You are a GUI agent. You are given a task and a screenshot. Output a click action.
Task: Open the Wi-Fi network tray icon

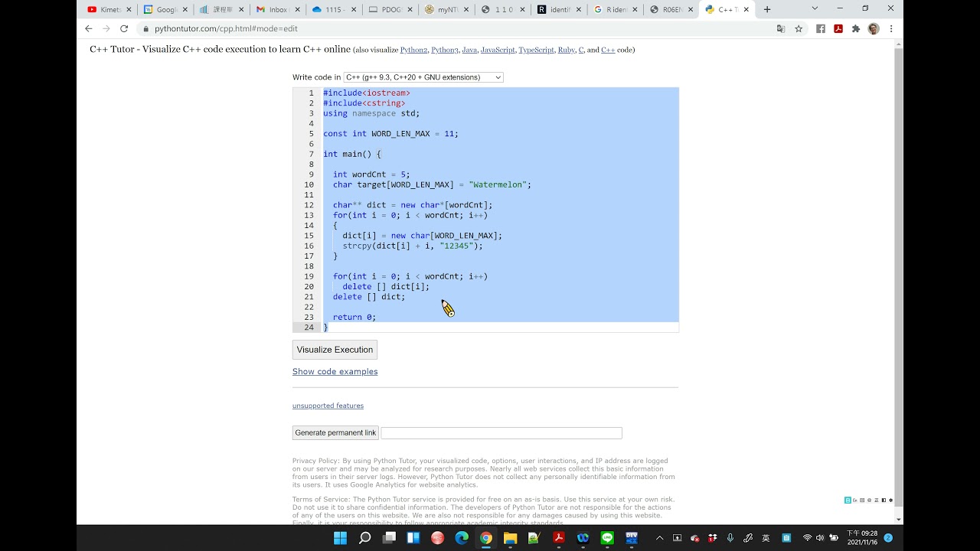(x=807, y=538)
